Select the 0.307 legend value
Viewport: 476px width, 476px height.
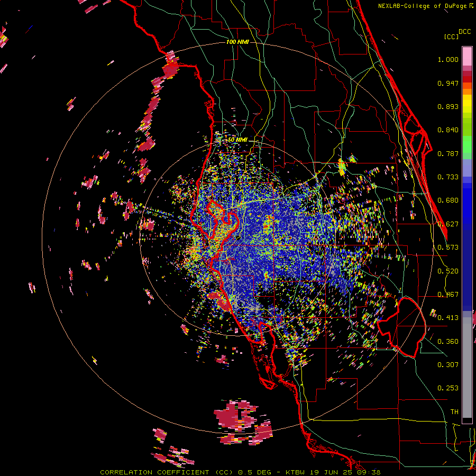tap(448, 365)
